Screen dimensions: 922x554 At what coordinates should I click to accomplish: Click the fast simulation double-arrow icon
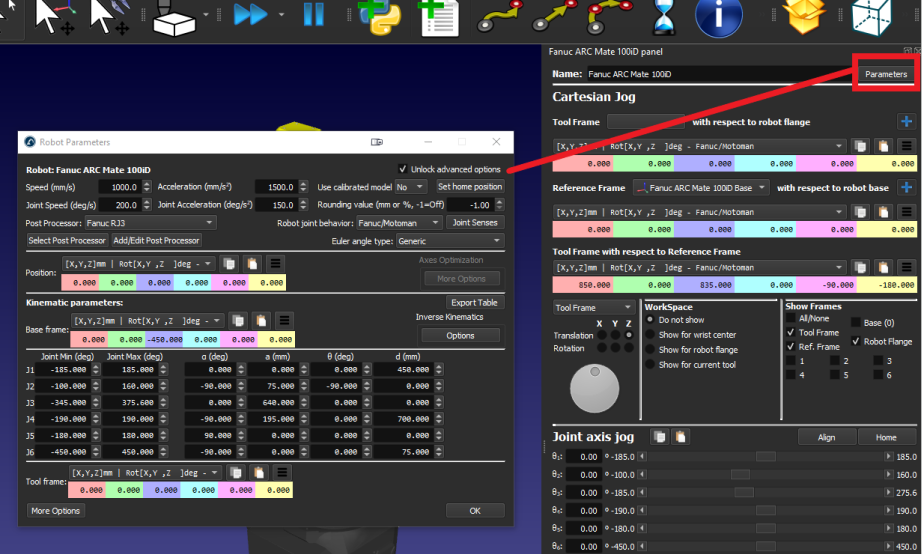[250, 15]
